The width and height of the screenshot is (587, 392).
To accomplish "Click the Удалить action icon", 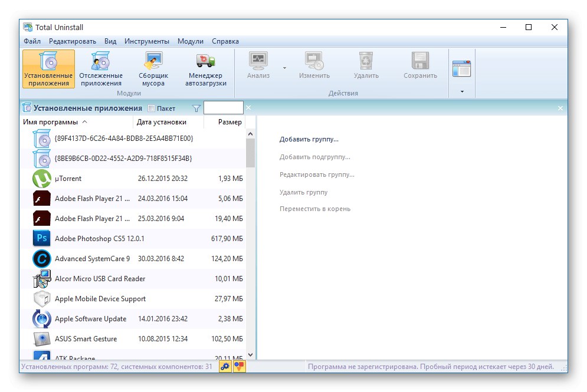I will (x=366, y=62).
